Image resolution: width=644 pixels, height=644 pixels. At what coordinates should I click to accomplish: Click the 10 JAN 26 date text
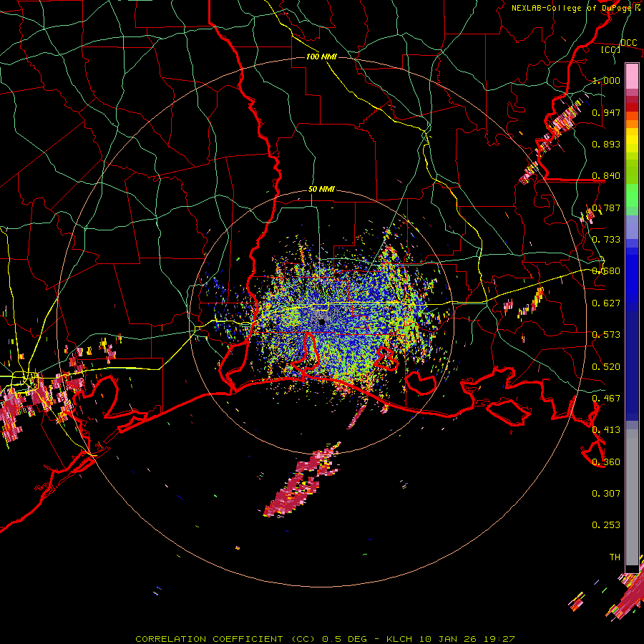pyautogui.click(x=449, y=639)
